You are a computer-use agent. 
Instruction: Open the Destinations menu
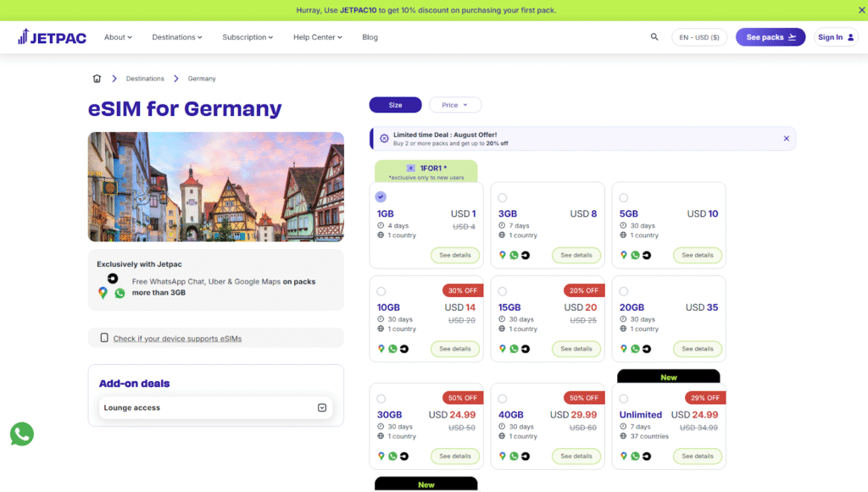coord(176,36)
